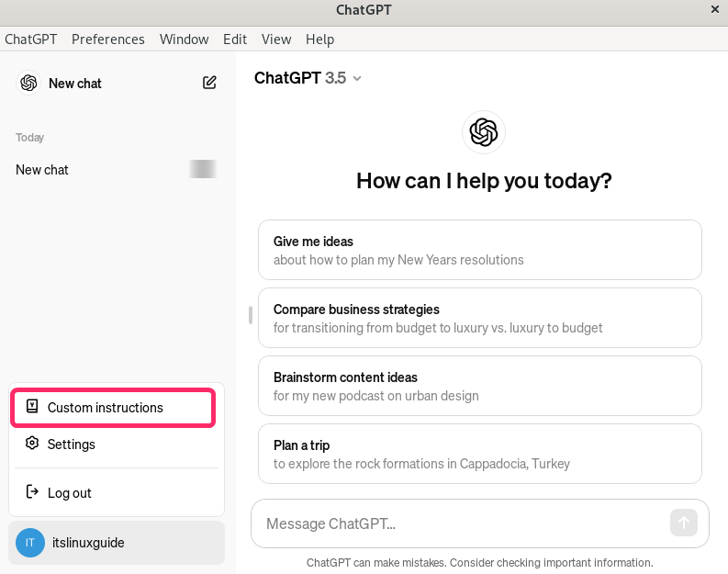Screen dimensions: 728x574
Task: Collapse the sidebar using the divider handle
Action: pos(250,315)
